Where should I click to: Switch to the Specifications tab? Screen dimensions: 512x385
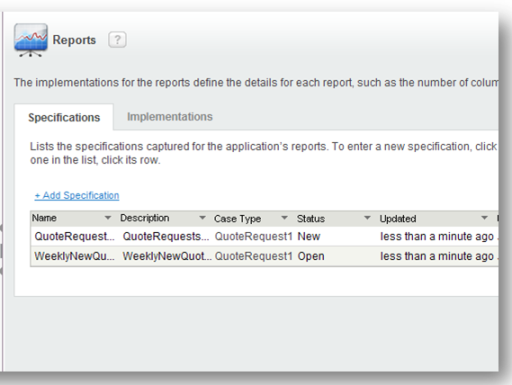point(64,117)
